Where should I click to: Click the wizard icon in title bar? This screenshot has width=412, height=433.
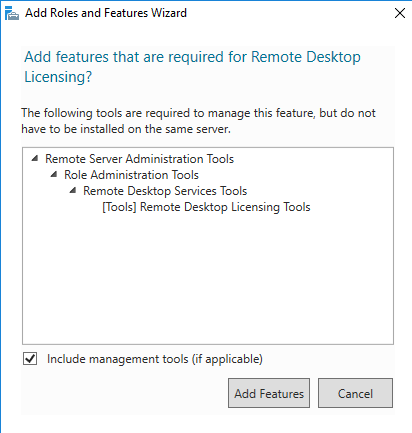12,13
